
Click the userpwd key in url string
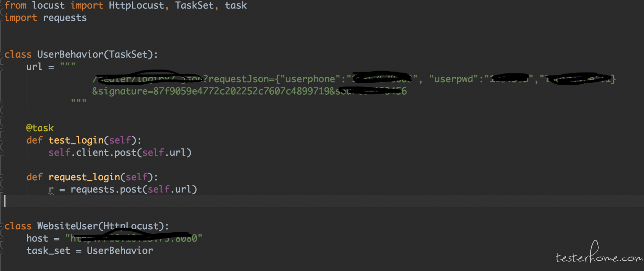click(x=454, y=79)
